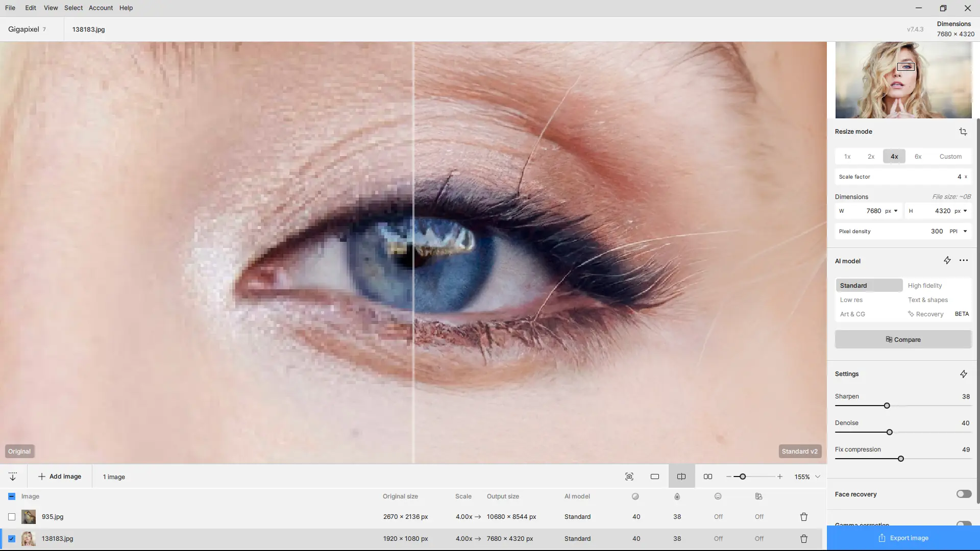This screenshot has width=980, height=551.
Task: Click the Settings auto lightning icon
Action: [963, 374]
